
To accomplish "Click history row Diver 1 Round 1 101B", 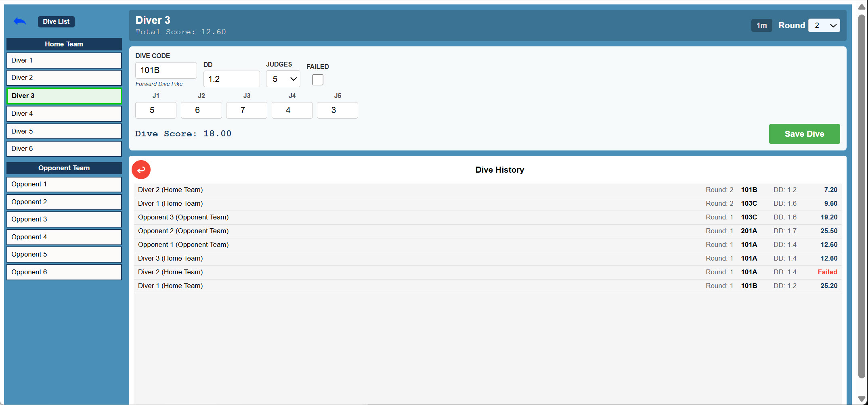I will tap(488, 286).
